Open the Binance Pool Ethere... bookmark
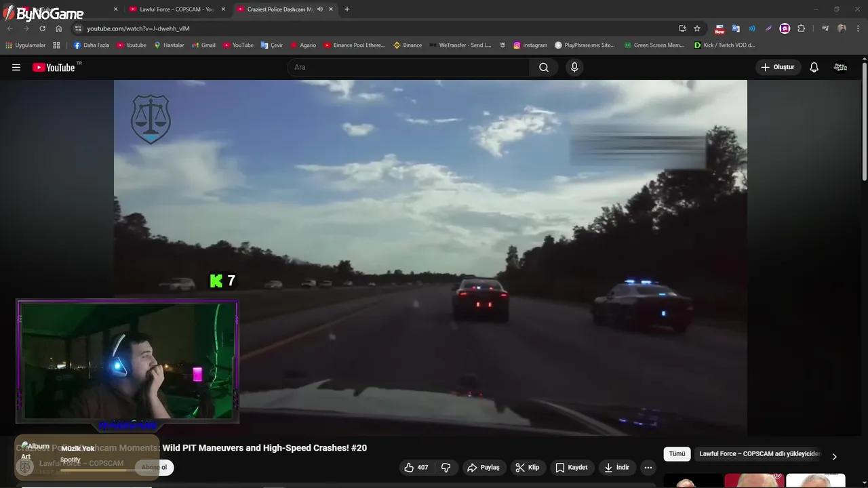 (x=354, y=45)
